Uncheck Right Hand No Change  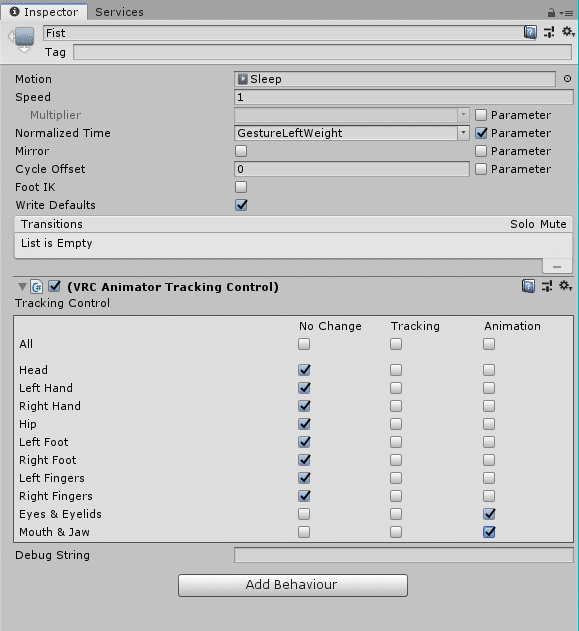[304, 406]
